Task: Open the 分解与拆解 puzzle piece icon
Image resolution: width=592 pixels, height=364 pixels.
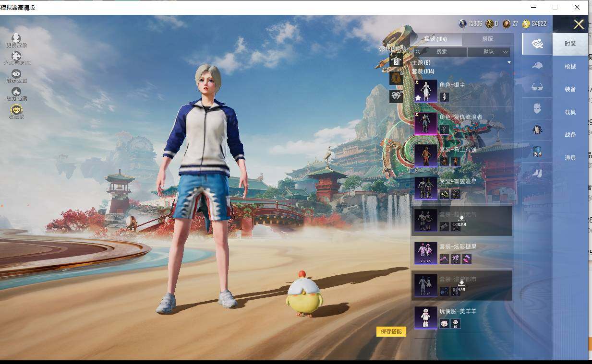Action: click(16, 57)
